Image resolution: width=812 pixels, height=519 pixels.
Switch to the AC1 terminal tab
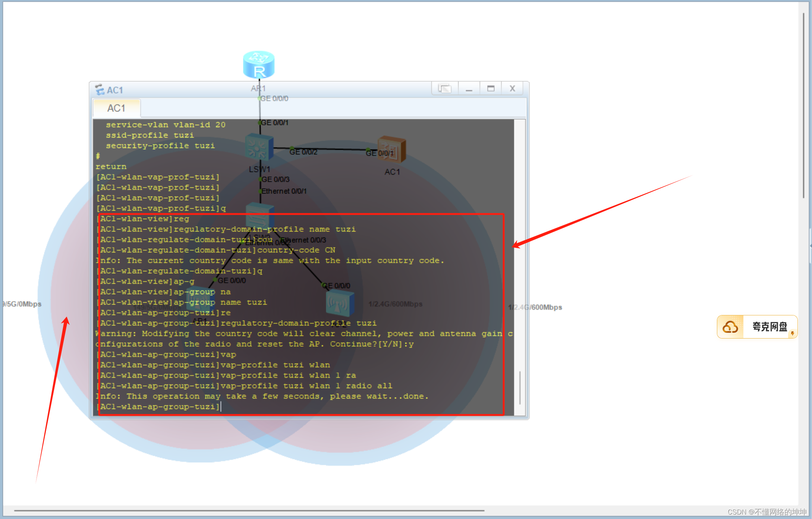(116, 108)
